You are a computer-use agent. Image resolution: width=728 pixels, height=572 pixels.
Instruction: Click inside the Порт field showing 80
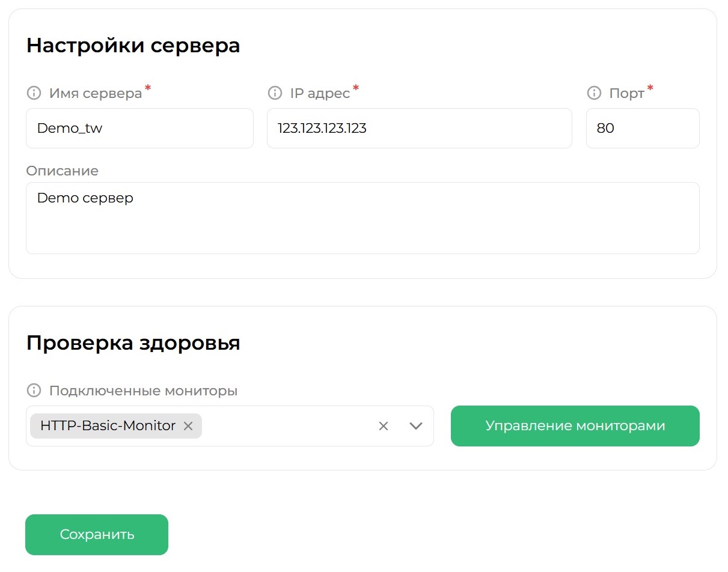tap(642, 128)
